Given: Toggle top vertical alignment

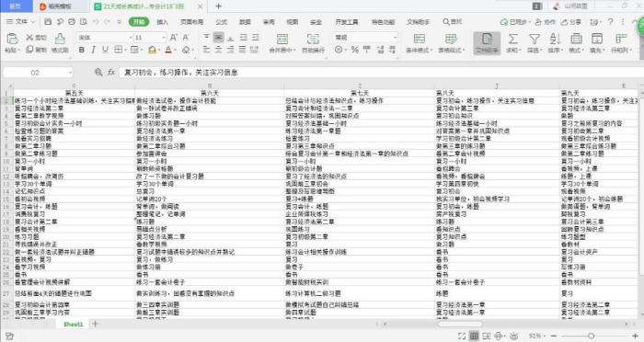Looking at the screenshot, I should pos(207,38).
